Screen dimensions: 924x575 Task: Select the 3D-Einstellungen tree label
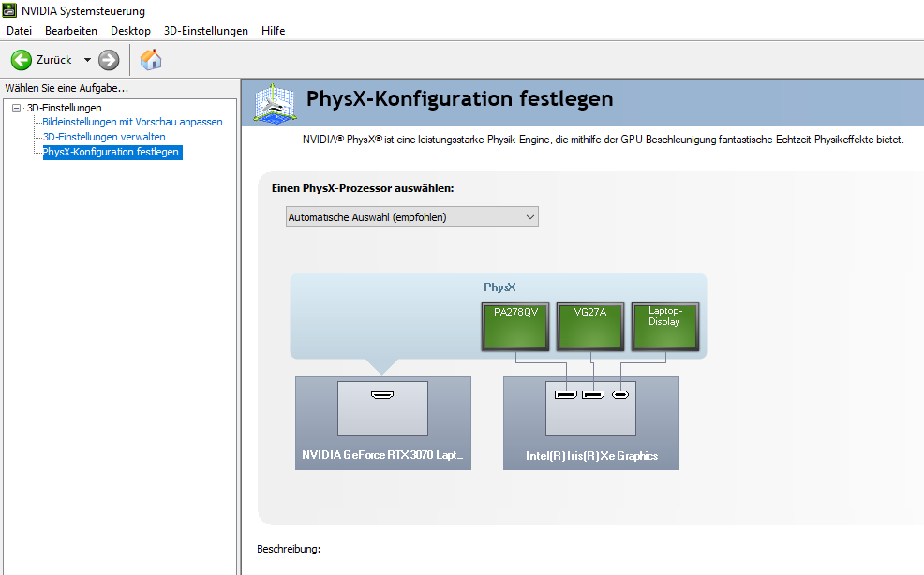point(65,108)
